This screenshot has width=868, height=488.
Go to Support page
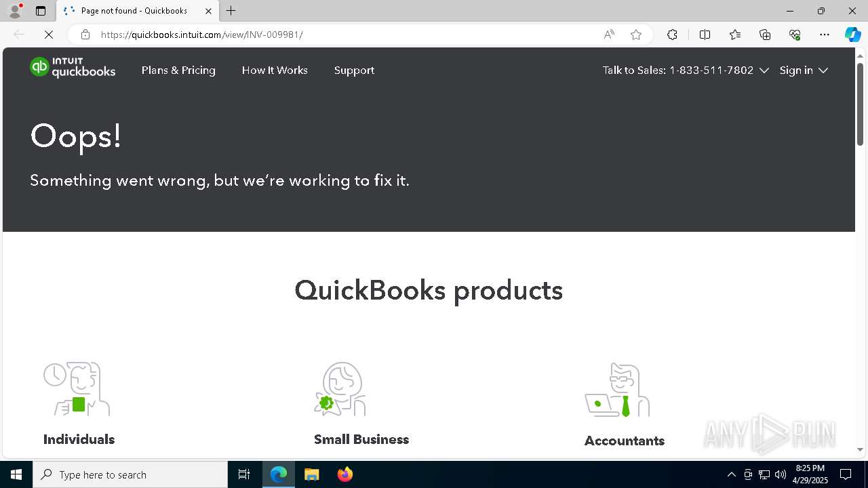pos(354,70)
